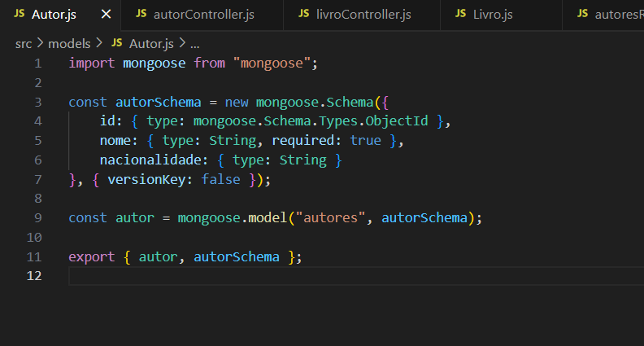Click the JS icon on livroController.js tab
The height and width of the screenshot is (346, 644).
(304, 15)
